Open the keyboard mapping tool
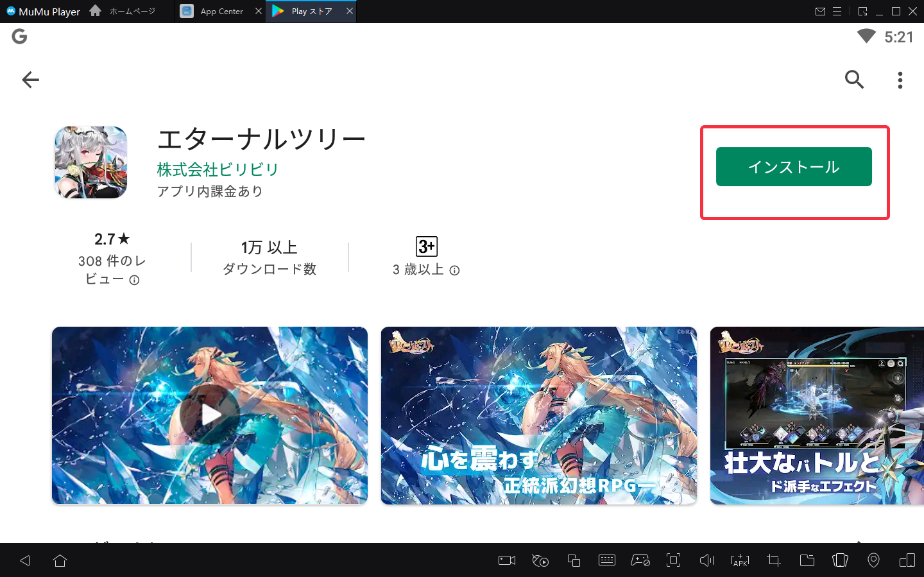 (607, 560)
